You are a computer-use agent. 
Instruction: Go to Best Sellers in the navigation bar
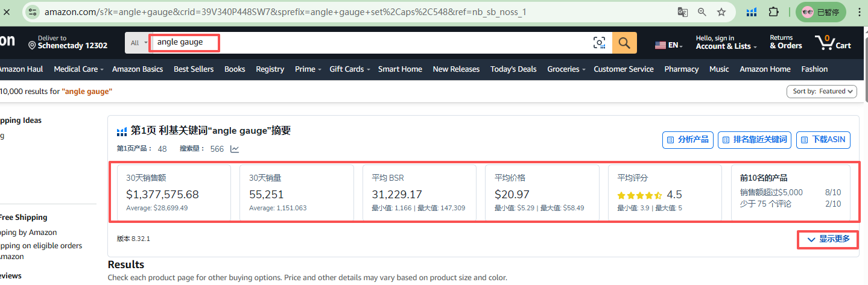pyautogui.click(x=194, y=69)
